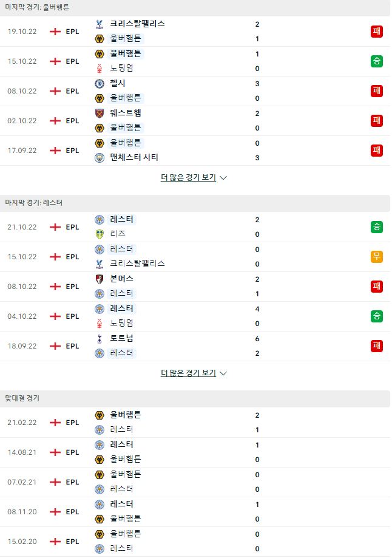Click the red loss badge for 19.10.22 match

(x=376, y=32)
